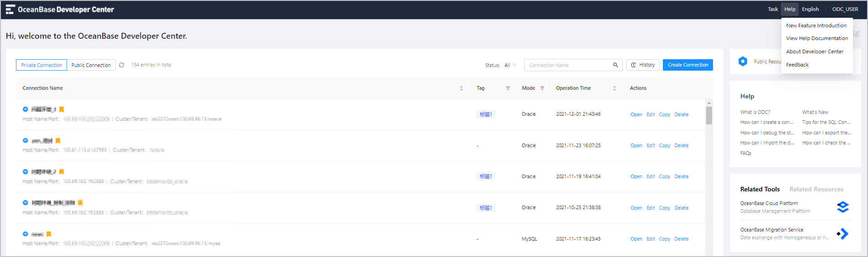Viewport: 868px width, 257px height.
Task: Refresh the connection list with the reload icon
Action: point(122,65)
